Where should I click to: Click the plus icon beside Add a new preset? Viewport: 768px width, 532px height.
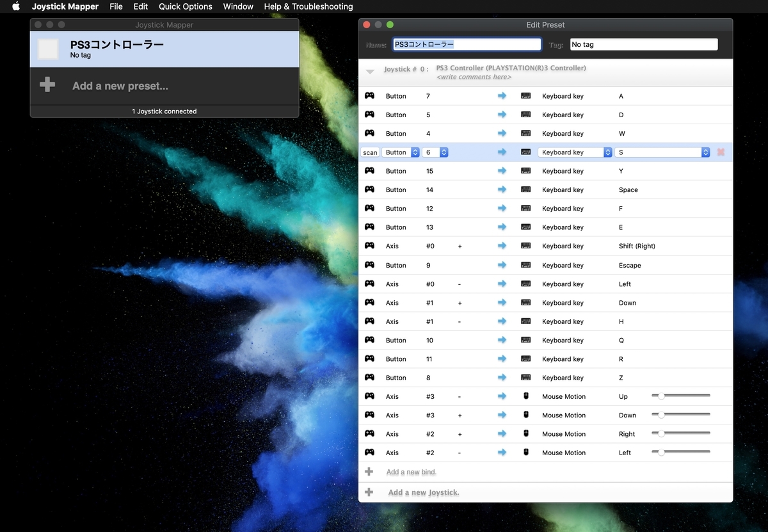coord(47,85)
